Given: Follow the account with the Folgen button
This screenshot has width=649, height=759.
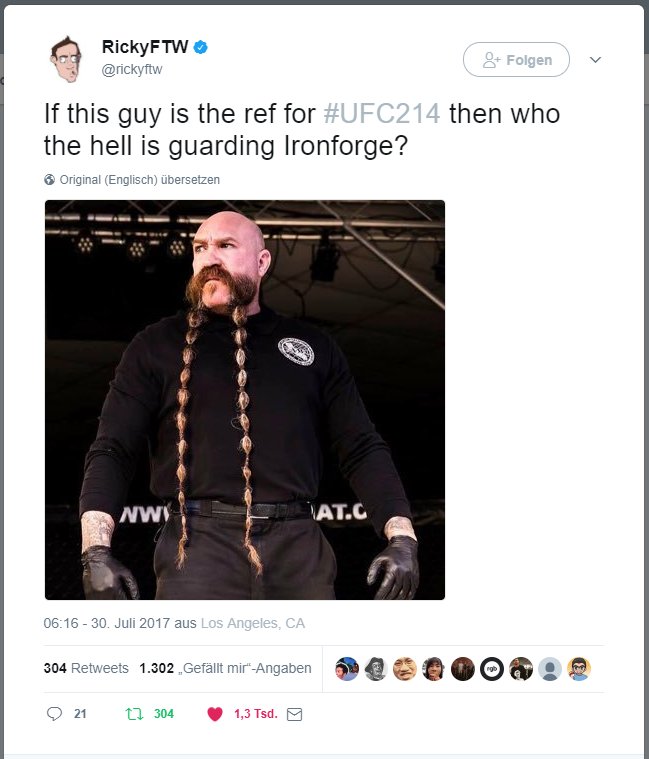Looking at the screenshot, I should point(516,60).
